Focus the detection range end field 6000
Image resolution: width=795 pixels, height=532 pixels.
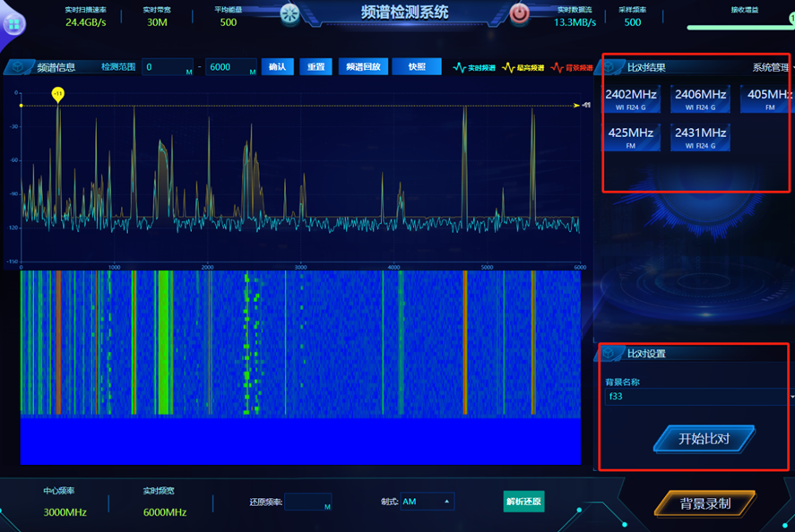click(x=231, y=67)
